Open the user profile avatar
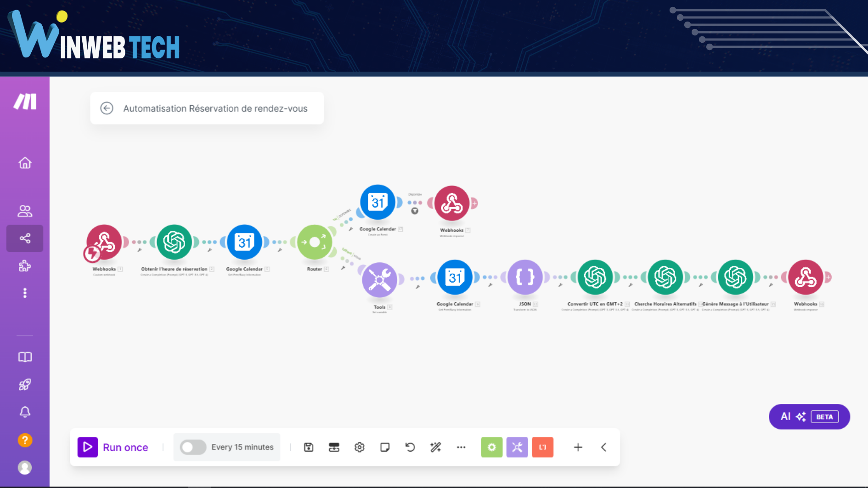The image size is (868, 488). (25, 467)
